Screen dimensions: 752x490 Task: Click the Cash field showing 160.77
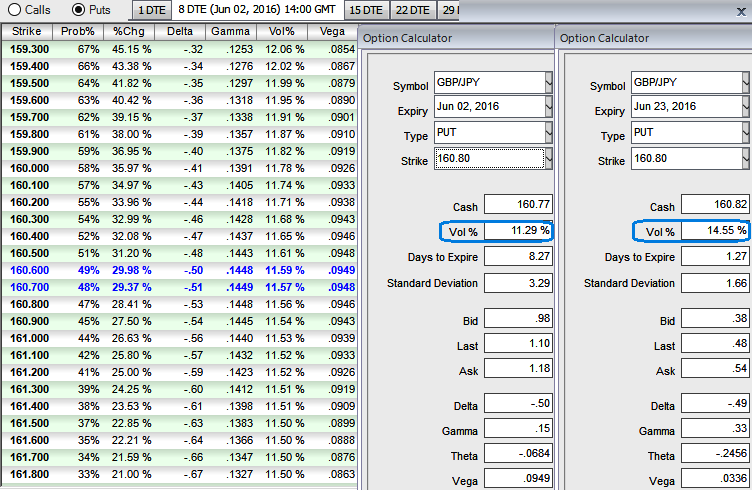click(x=518, y=204)
